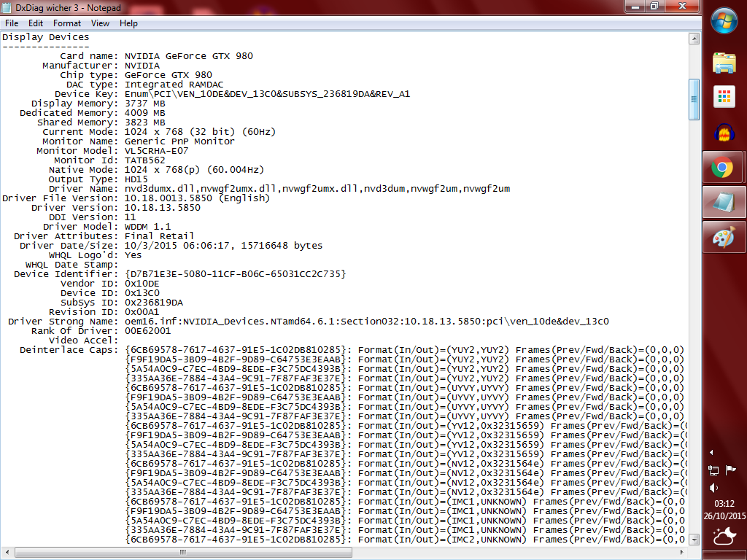Screen dimensions: 747x560
Task: Switch to Google Chrome on the taskbar
Action: click(722, 168)
